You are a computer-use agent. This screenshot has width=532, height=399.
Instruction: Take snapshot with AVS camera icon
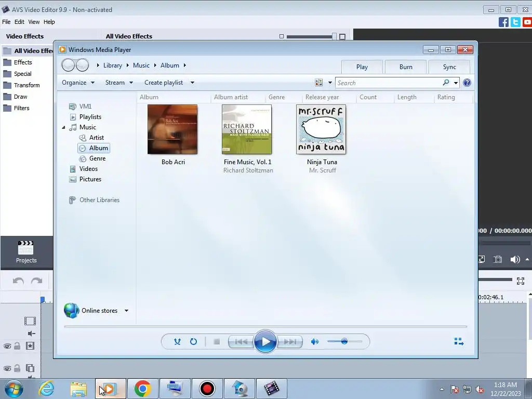pyautogui.click(x=497, y=260)
